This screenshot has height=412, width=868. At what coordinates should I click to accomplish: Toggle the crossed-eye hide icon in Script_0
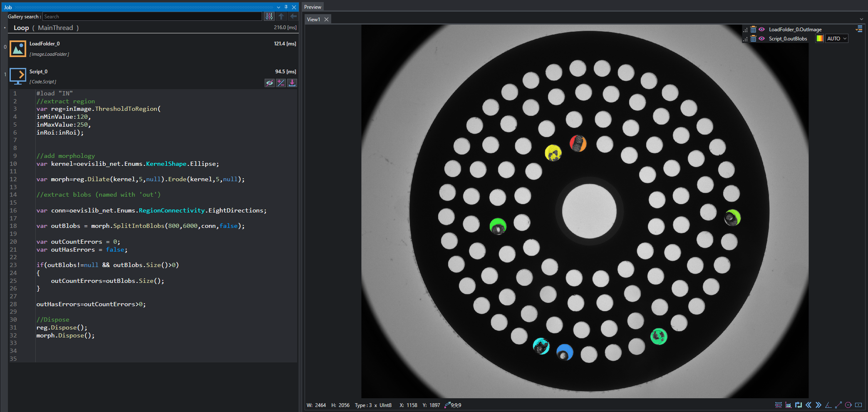click(270, 83)
